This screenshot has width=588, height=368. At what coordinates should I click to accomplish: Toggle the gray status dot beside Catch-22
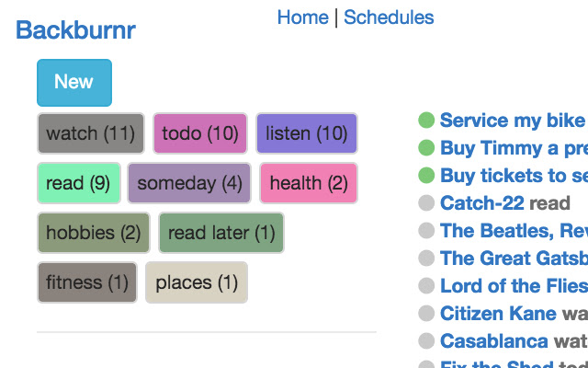point(426,202)
